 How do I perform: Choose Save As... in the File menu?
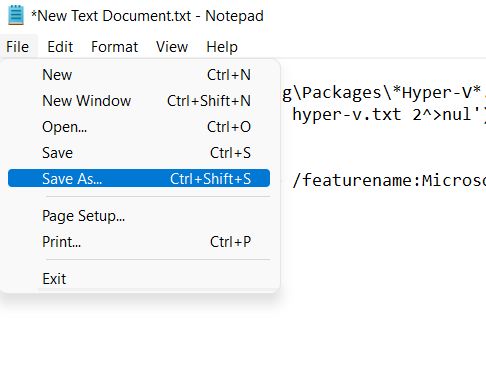click(x=139, y=178)
